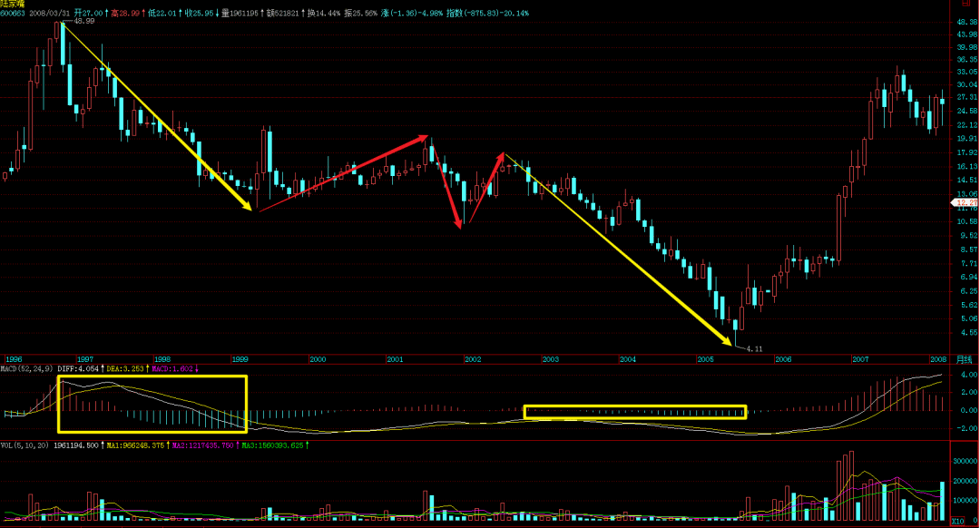Click the MA1:966248.375 volume average
This screenshot has width=980, height=528.
click(135, 445)
